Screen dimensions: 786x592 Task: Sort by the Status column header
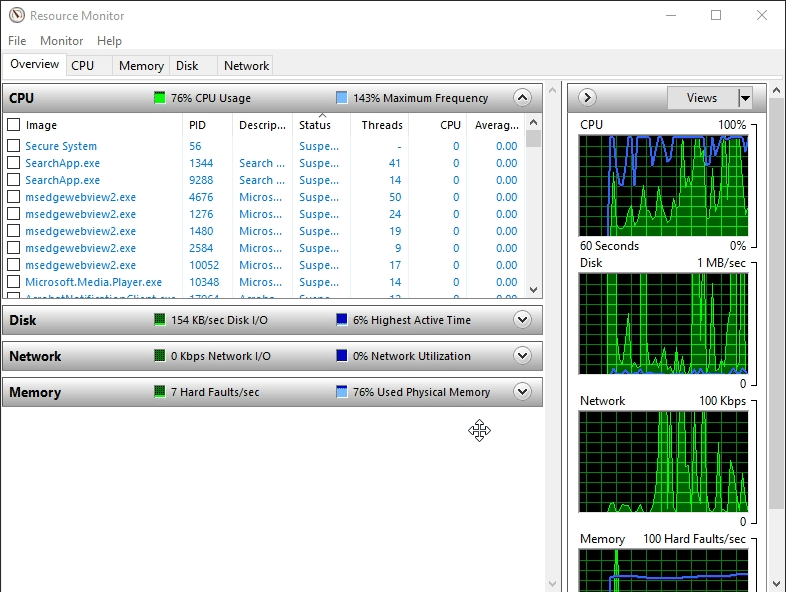[321, 125]
